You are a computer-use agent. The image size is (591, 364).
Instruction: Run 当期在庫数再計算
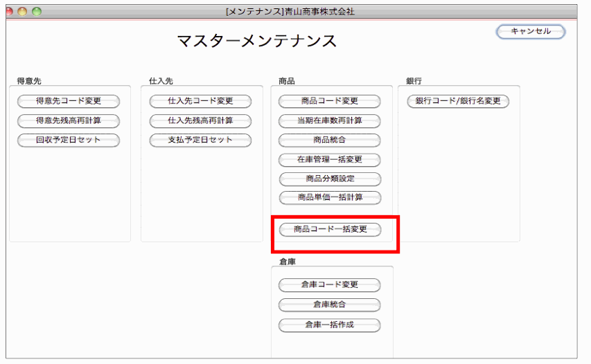click(330, 121)
